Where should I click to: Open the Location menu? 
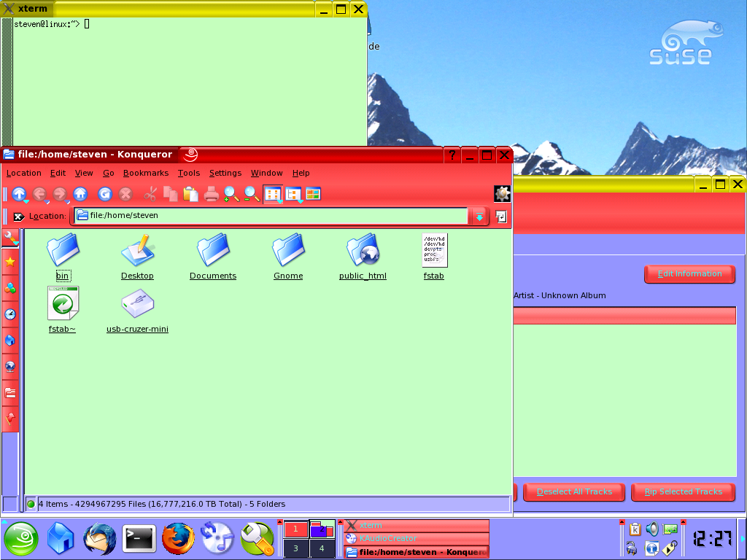(x=24, y=173)
